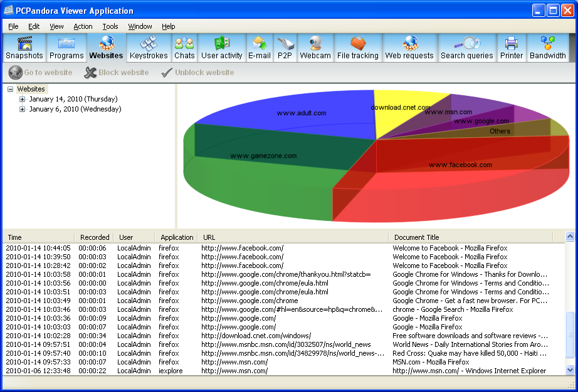Open the View menu
The width and height of the screenshot is (578, 392).
(x=56, y=26)
